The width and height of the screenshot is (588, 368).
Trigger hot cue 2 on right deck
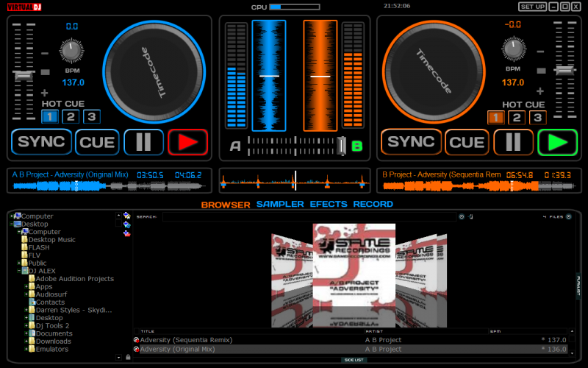517,117
